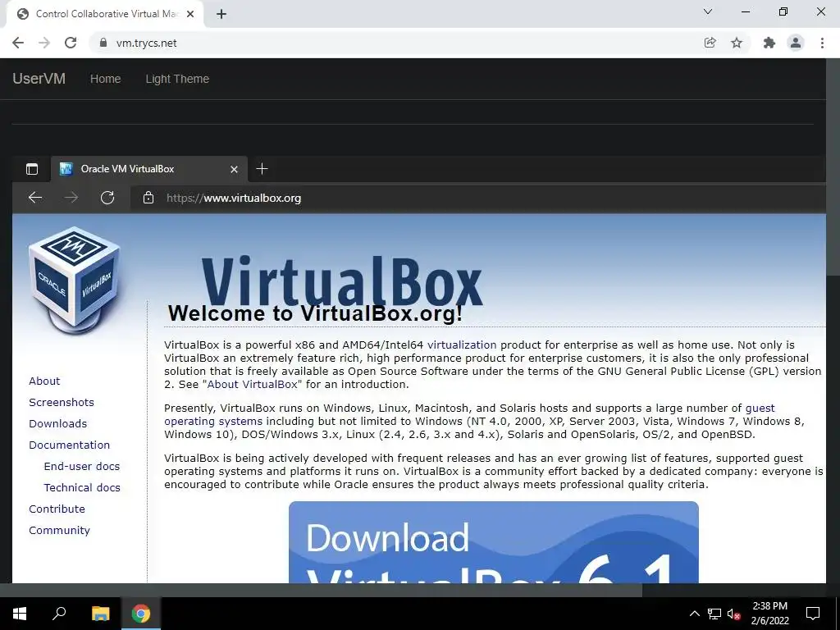Click the Download VirtualBox 6.1 banner

pyautogui.click(x=493, y=542)
